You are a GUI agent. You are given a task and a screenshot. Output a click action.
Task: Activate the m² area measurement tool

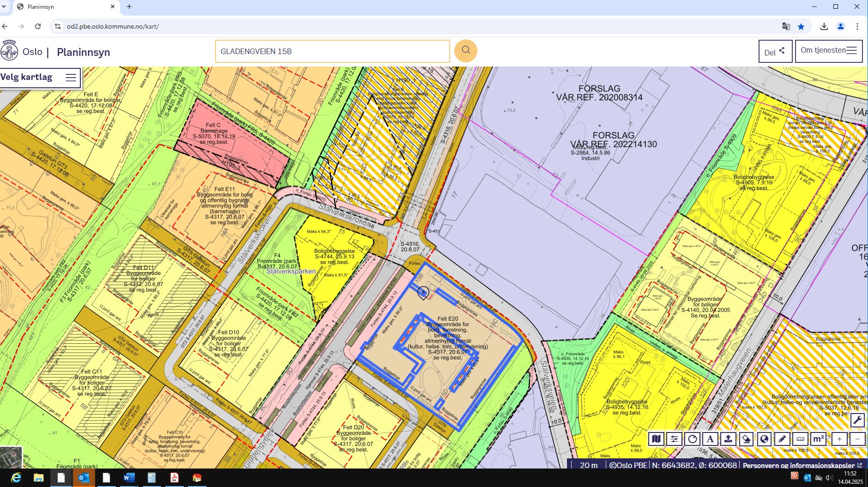tap(818, 439)
